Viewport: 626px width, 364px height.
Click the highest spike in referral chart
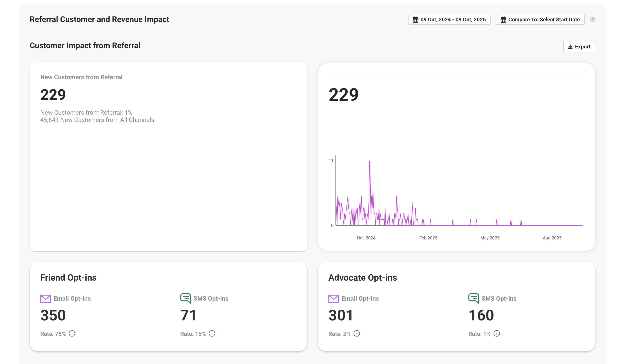pyautogui.click(x=369, y=162)
